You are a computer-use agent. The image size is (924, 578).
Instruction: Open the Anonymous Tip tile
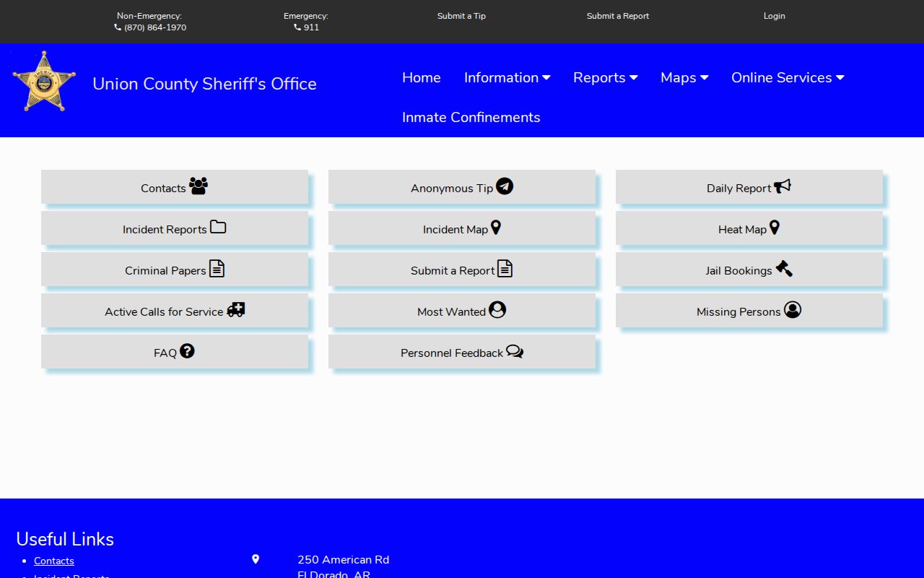point(462,187)
